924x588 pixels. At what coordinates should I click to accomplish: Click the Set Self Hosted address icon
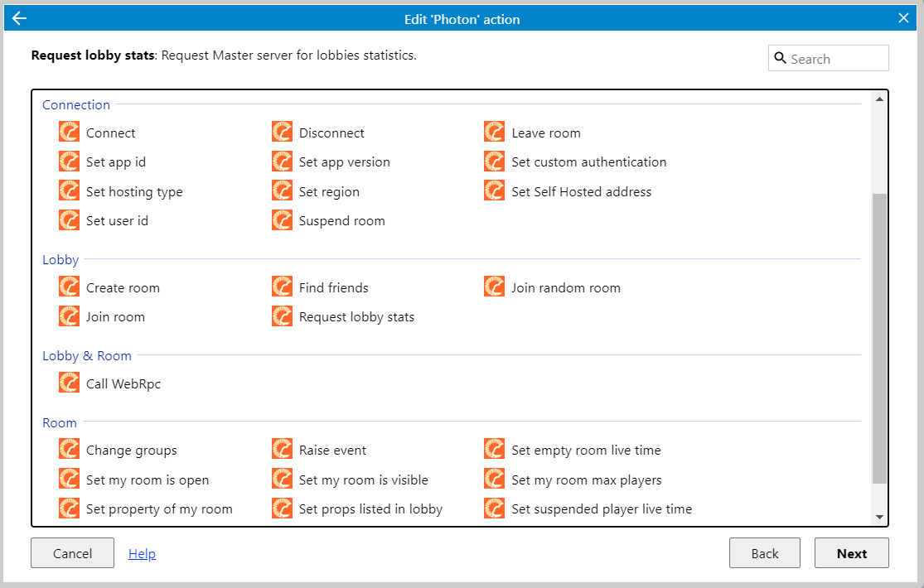tap(494, 191)
